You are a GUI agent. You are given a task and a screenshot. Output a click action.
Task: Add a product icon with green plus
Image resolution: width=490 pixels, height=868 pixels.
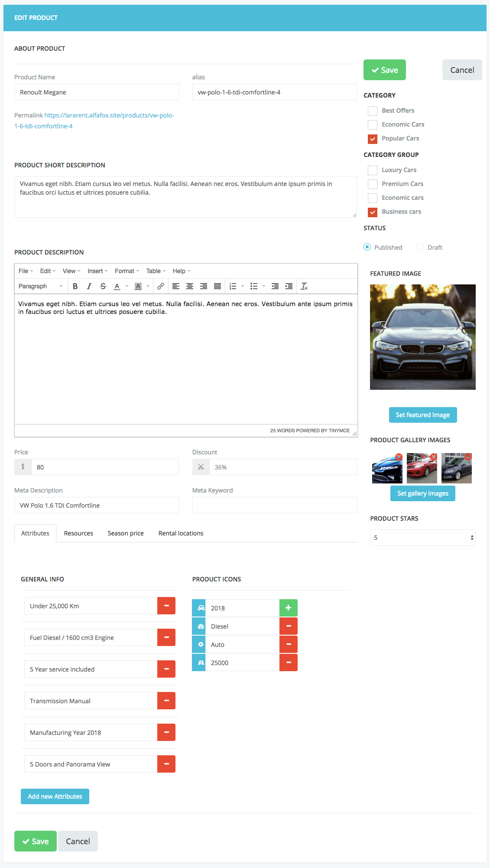[x=289, y=608]
